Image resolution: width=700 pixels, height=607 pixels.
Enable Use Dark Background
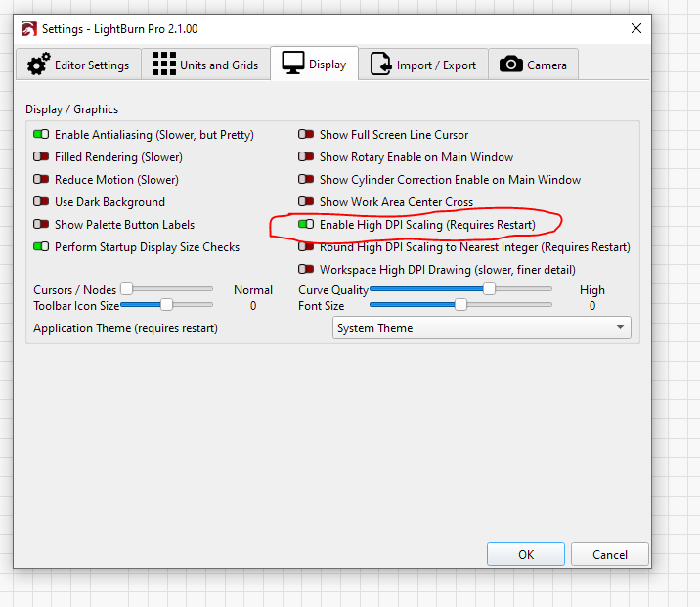coord(41,201)
